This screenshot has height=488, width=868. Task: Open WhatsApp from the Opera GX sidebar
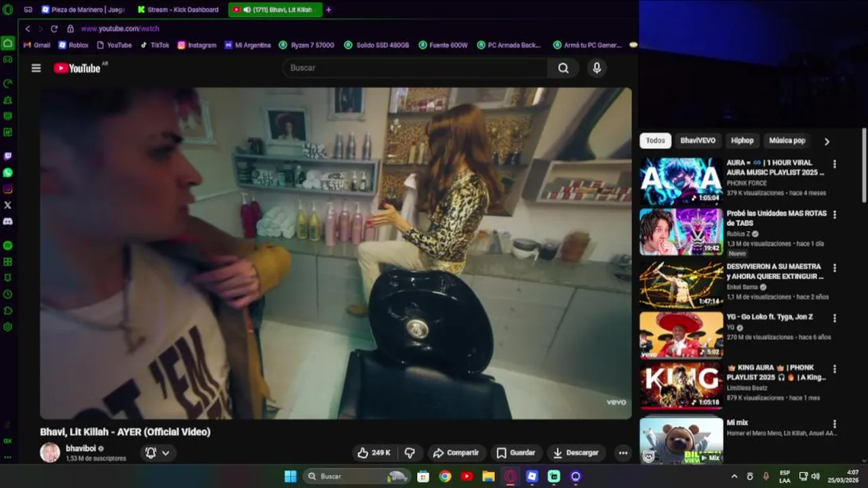[x=7, y=172]
